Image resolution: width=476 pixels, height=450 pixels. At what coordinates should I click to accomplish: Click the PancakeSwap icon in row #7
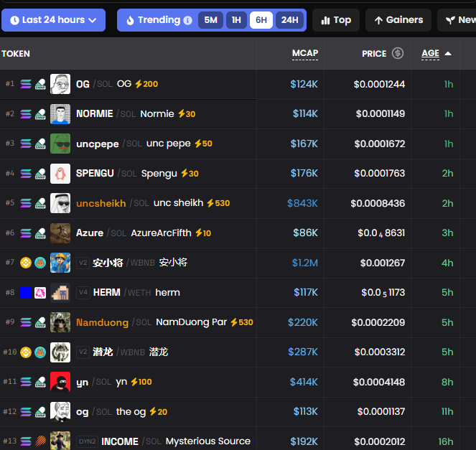tap(40, 263)
